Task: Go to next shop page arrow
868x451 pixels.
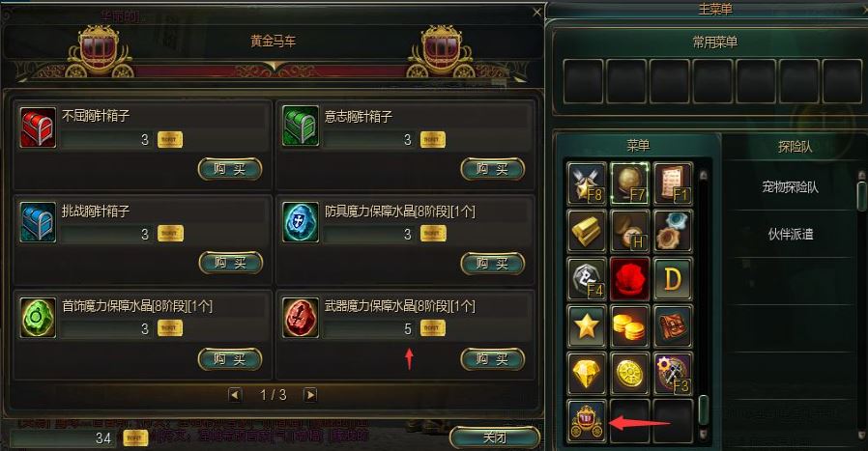Action: [x=310, y=395]
